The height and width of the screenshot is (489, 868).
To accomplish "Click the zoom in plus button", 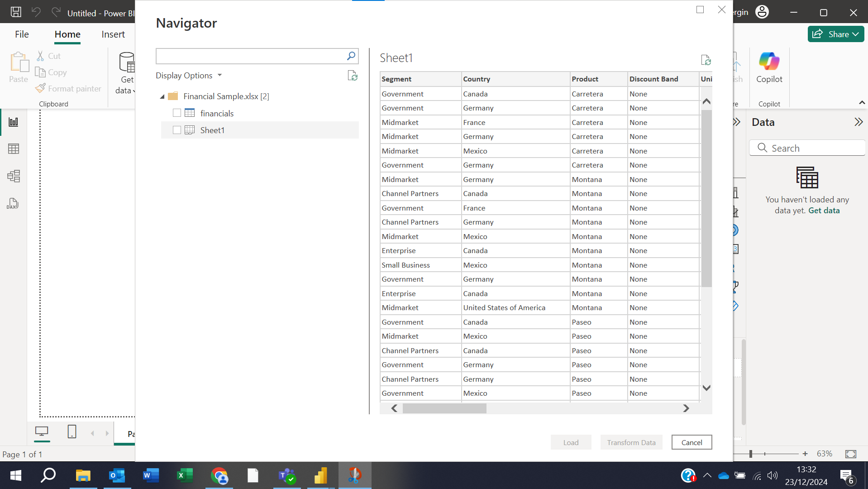I will pyautogui.click(x=805, y=454).
